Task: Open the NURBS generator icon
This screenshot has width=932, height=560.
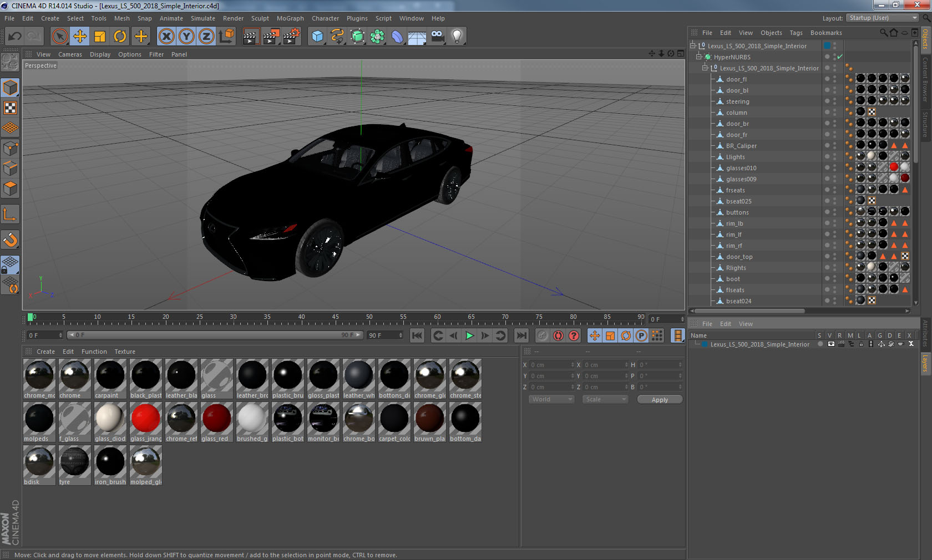Action: (x=357, y=37)
